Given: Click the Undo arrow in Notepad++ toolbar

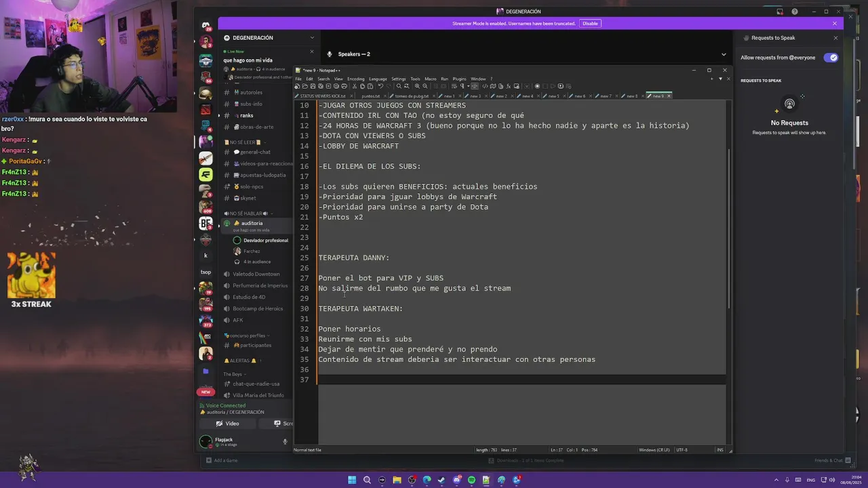Looking at the screenshot, I should click(380, 86).
